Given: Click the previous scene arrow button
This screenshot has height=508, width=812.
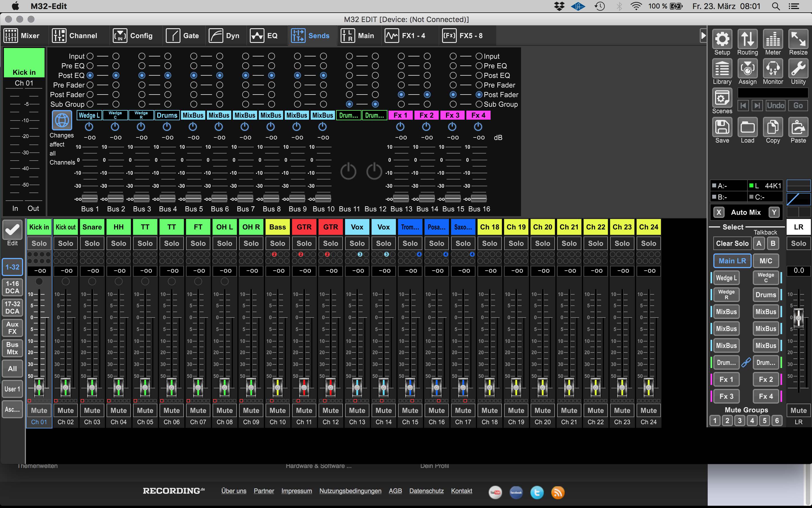Looking at the screenshot, I should point(743,106).
